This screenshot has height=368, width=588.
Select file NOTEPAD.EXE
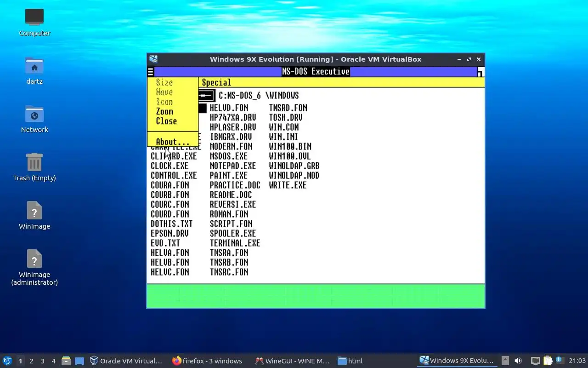(233, 166)
